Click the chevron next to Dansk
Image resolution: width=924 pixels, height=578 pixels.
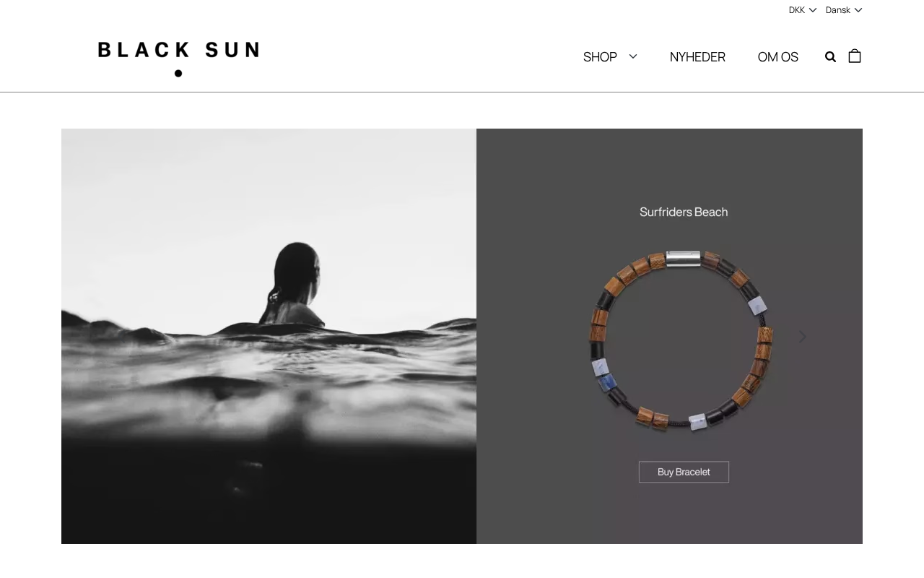click(858, 10)
